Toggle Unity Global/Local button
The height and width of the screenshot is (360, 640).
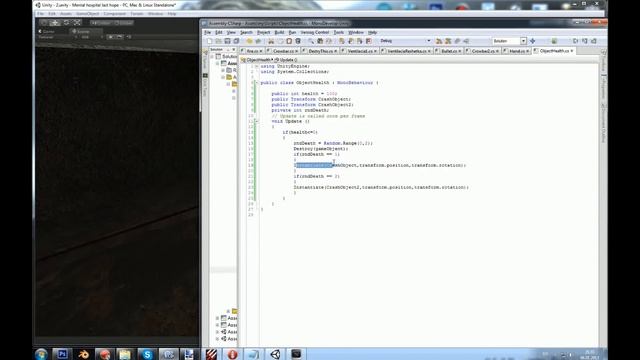123,23
